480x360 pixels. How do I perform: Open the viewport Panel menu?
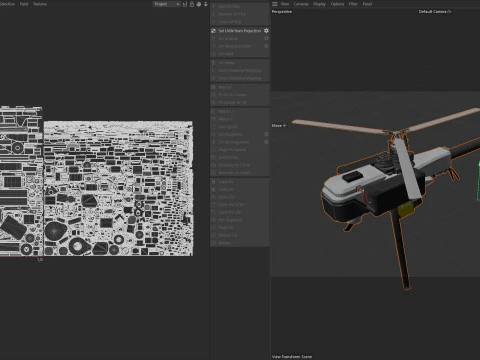(x=367, y=4)
